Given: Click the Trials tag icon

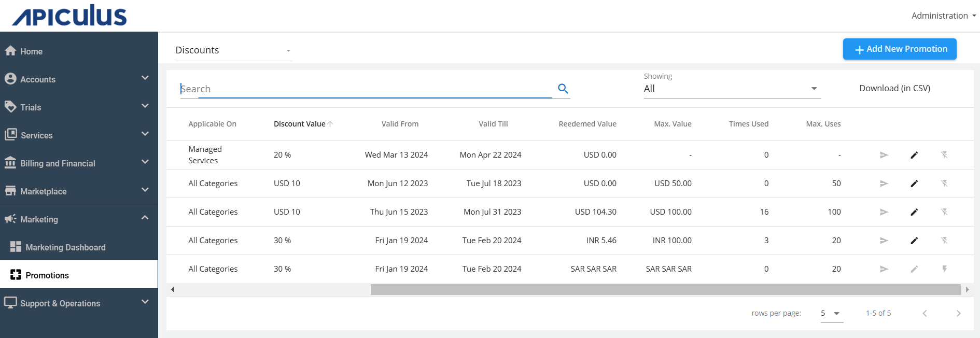Looking at the screenshot, I should point(10,107).
